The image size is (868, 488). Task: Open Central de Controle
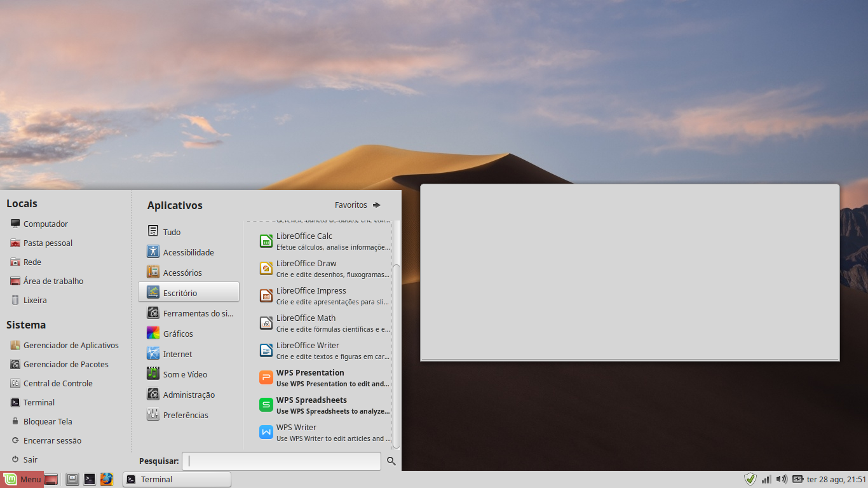pyautogui.click(x=58, y=383)
